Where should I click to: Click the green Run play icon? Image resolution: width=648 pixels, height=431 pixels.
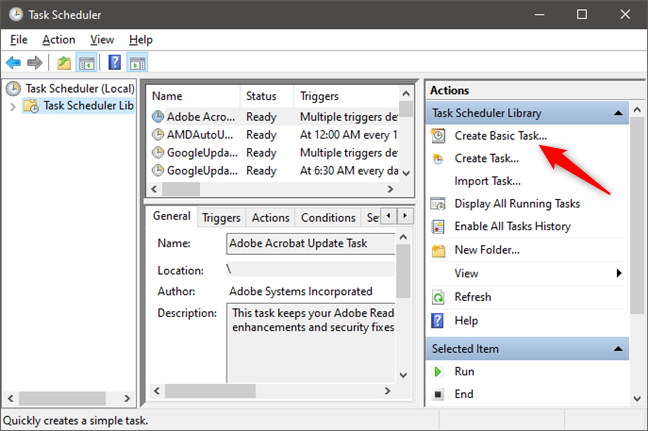pos(438,371)
